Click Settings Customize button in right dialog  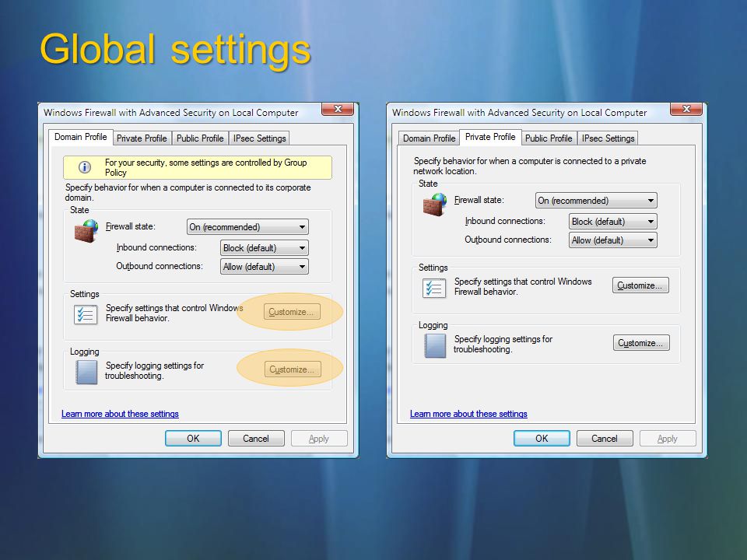tap(640, 285)
